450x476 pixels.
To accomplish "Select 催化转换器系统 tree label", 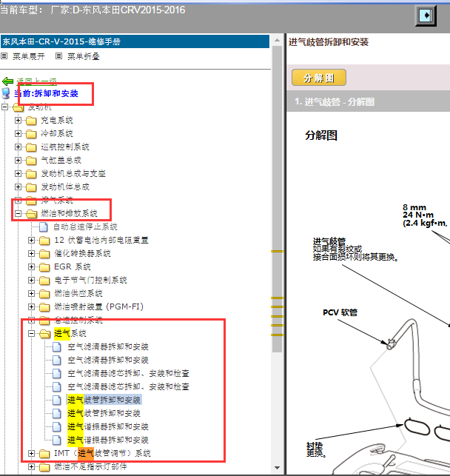I will coord(82,253).
